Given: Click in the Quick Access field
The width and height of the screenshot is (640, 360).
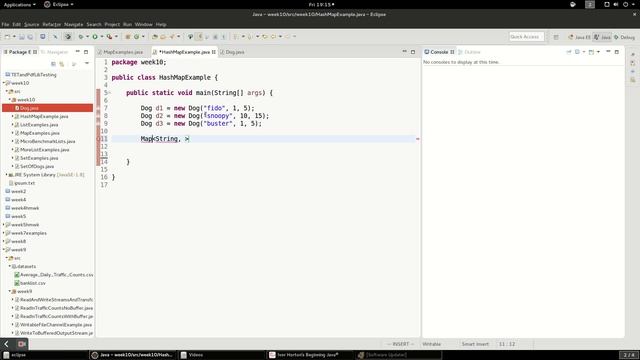Looking at the screenshot, I should tap(526, 37).
